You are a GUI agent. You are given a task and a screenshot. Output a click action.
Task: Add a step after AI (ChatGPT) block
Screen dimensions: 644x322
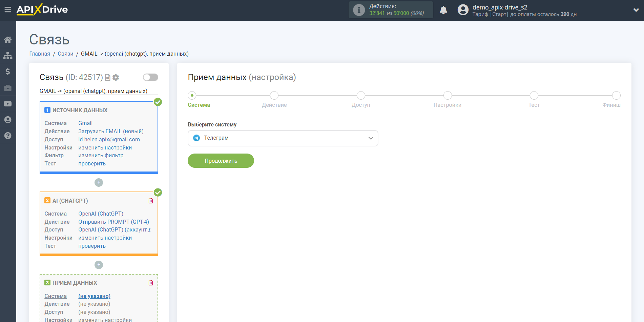(99, 265)
